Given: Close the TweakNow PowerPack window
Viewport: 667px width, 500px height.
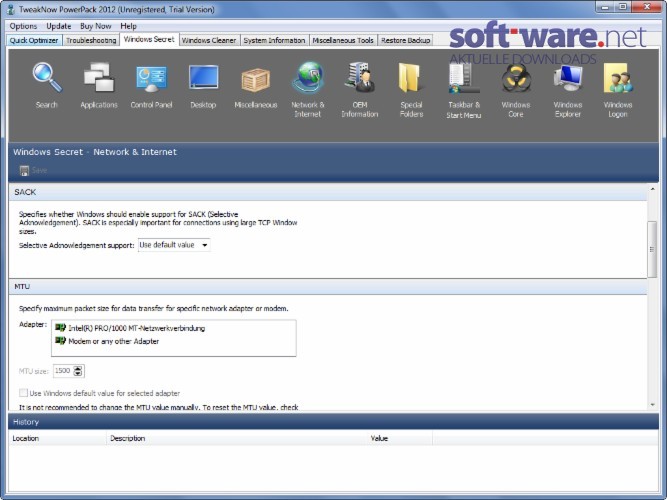Looking at the screenshot, I should tap(646, 7).
